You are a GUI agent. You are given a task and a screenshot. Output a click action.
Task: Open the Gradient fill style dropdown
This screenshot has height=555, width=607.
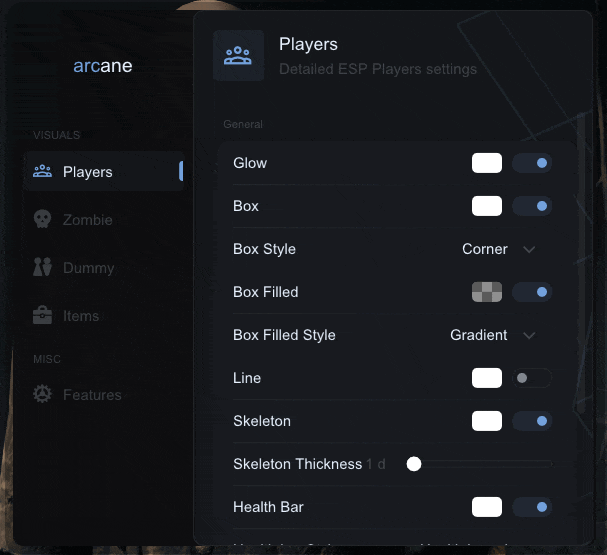(x=480, y=335)
